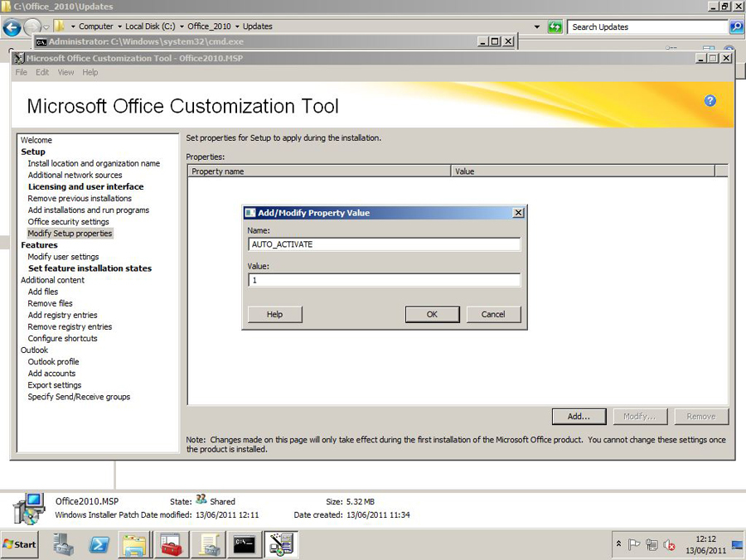Open the File menu

(21, 72)
